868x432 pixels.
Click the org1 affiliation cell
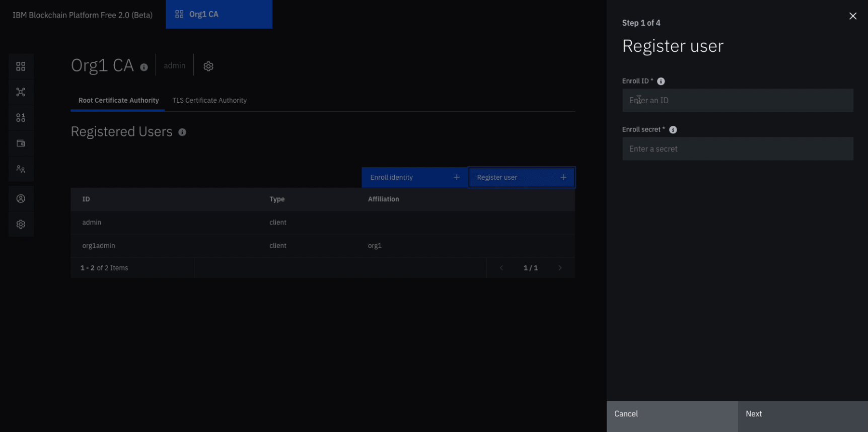[x=375, y=246]
